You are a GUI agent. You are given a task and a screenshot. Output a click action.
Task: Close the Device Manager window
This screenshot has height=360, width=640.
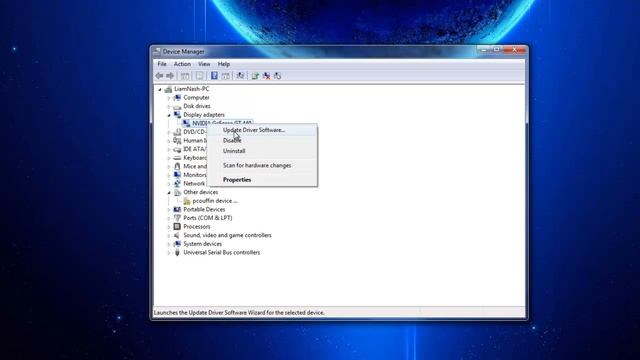[x=514, y=49]
